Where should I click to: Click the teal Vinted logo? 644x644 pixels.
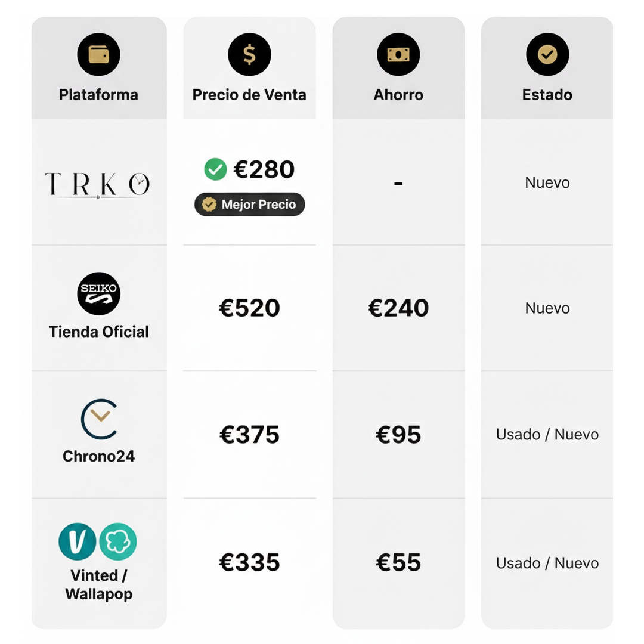click(x=78, y=541)
